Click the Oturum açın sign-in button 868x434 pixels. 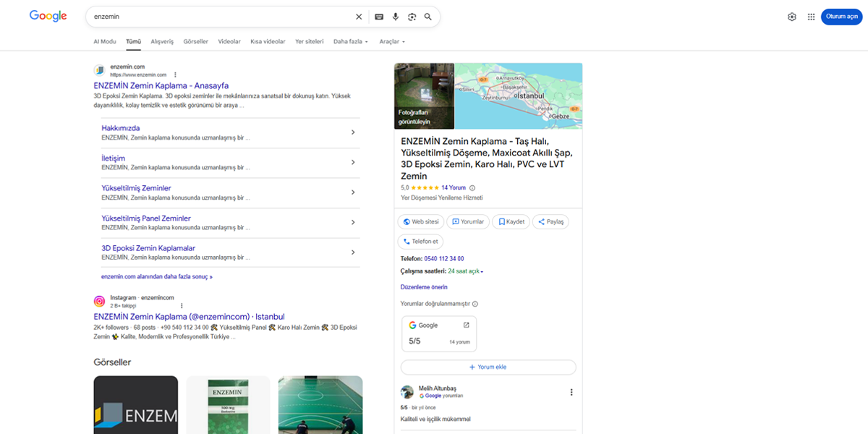click(x=841, y=16)
